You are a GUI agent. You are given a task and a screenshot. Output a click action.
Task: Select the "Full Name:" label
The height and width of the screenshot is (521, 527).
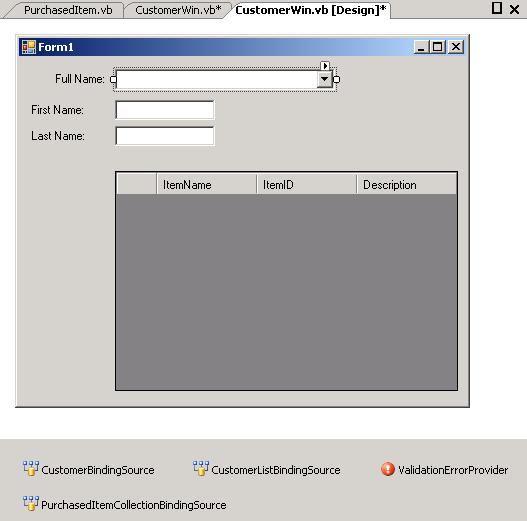click(80, 79)
